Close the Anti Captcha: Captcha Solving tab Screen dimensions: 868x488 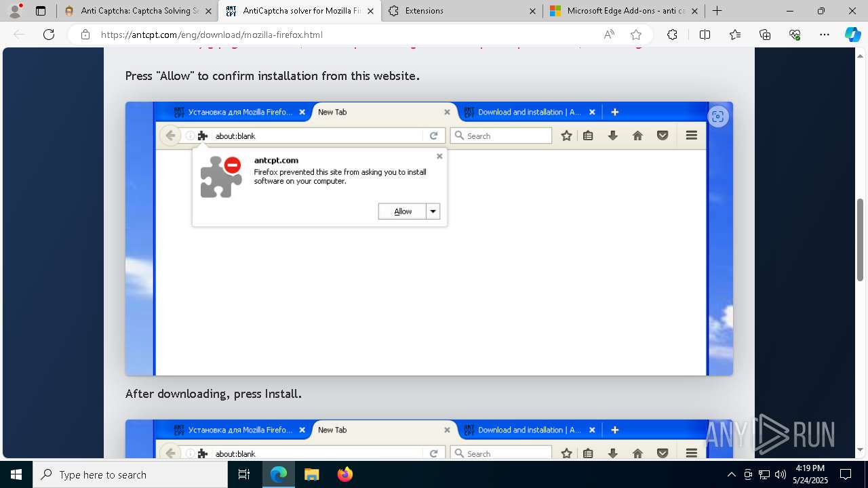208,11
